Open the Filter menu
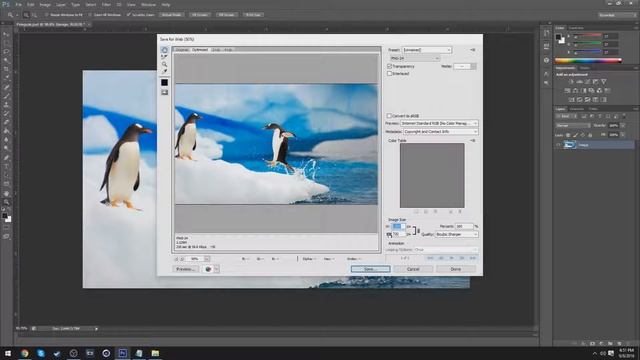This screenshot has width=640, height=360. pyautogui.click(x=106, y=5)
